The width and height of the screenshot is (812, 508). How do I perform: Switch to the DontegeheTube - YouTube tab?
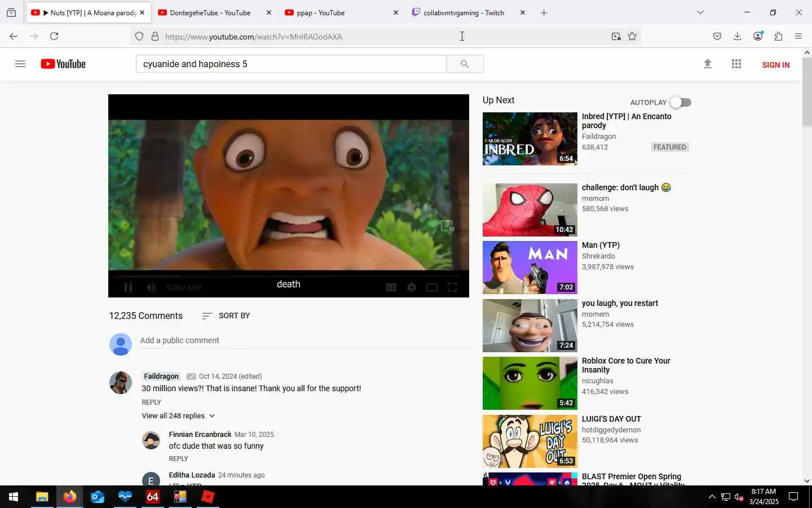(214, 12)
